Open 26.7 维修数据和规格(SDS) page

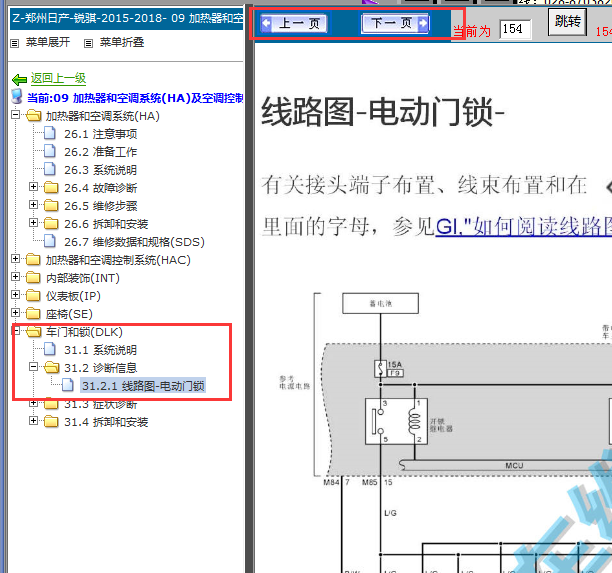click(134, 242)
